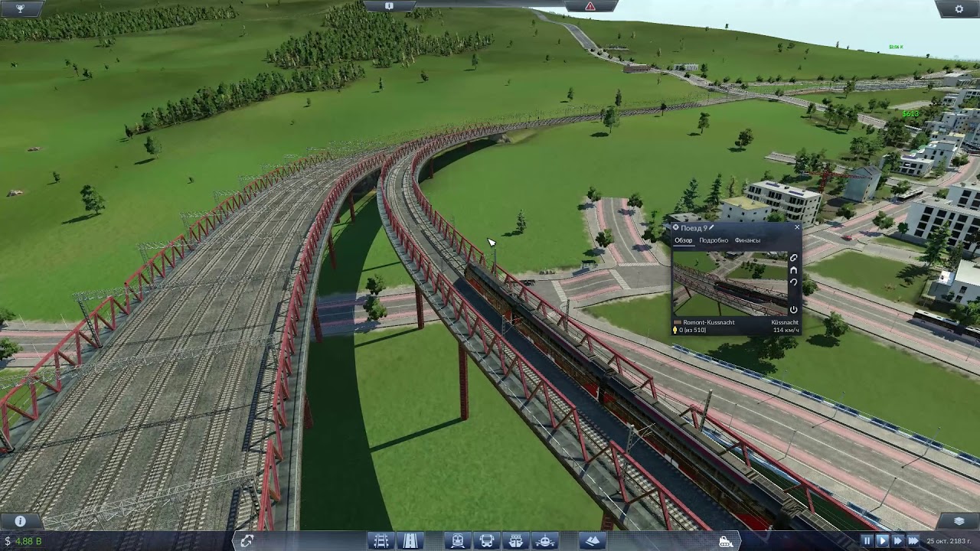
Task: Set game speed to fastest
Action: pos(913,541)
